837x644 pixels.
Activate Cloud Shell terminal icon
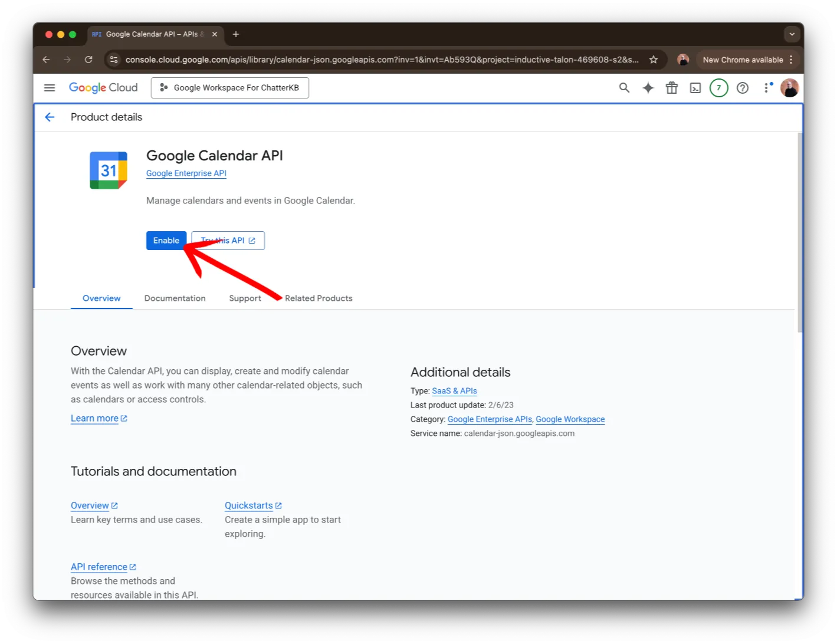coord(695,88)
